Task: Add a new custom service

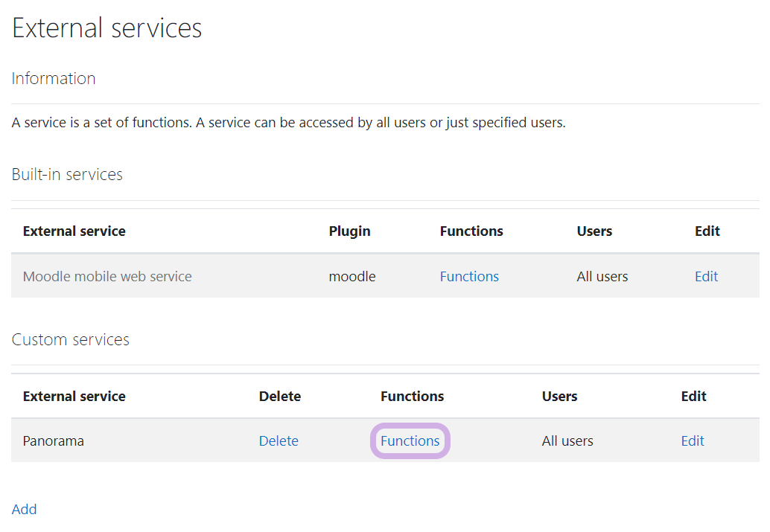Action: (x=25, y=510)
